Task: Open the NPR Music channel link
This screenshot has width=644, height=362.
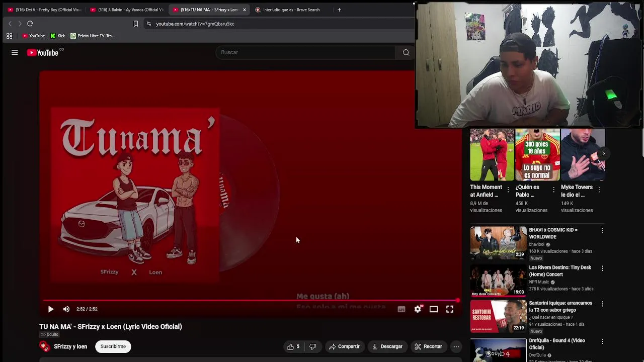Action: tap(539, 282)
